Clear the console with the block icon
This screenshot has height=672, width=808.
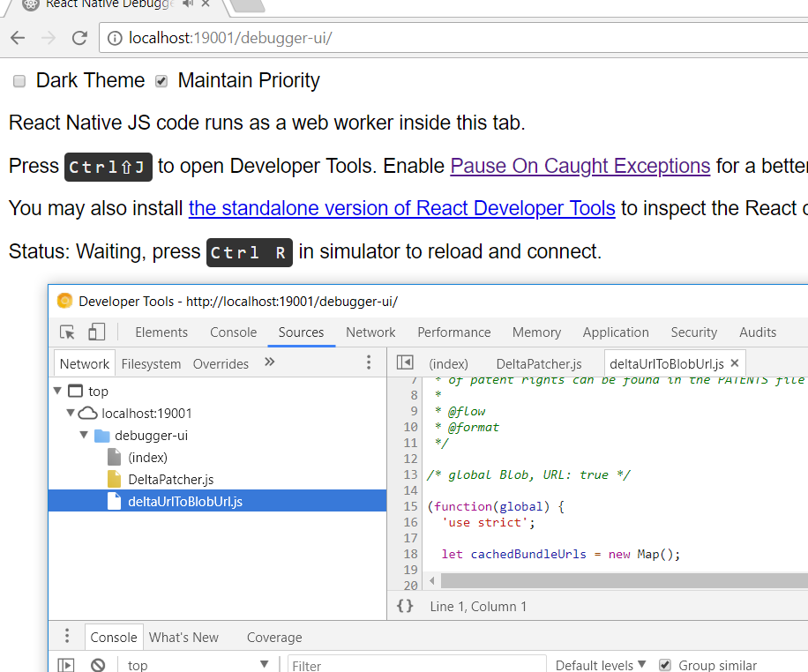point(98,664)
